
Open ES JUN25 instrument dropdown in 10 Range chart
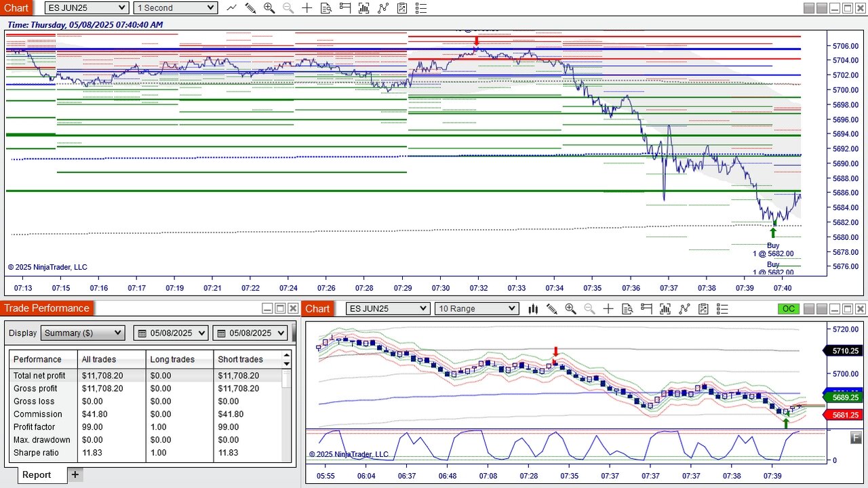pos(388,309)
